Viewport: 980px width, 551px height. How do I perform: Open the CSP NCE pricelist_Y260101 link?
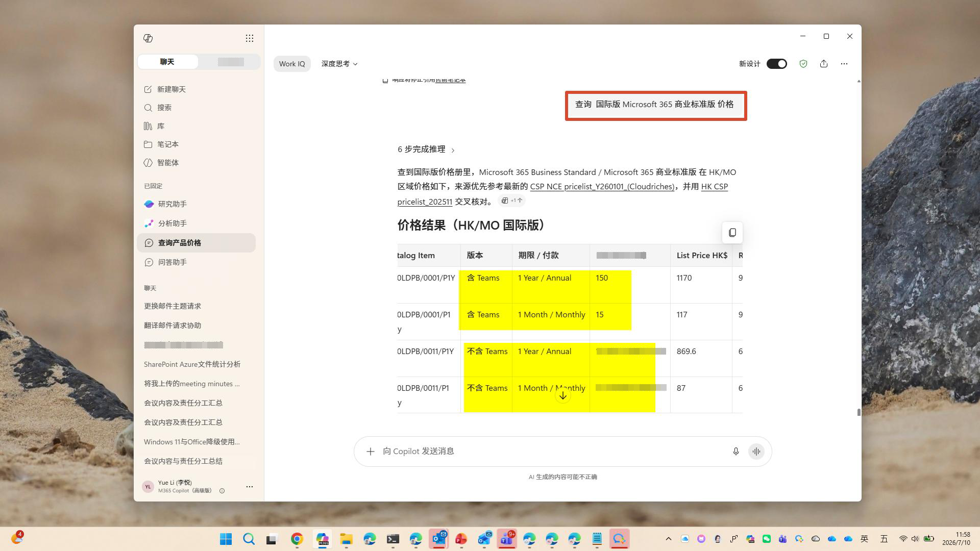pyautogui.click(x=602, y=187)
